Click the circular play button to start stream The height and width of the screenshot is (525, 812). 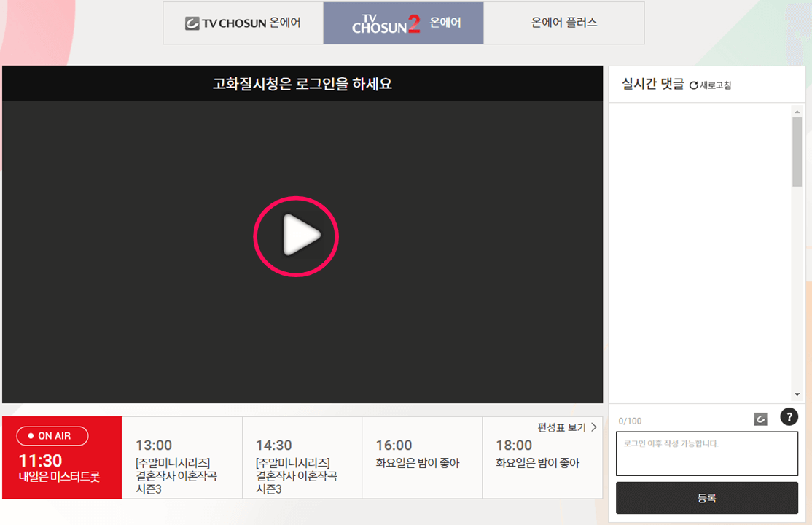point(296,236)
